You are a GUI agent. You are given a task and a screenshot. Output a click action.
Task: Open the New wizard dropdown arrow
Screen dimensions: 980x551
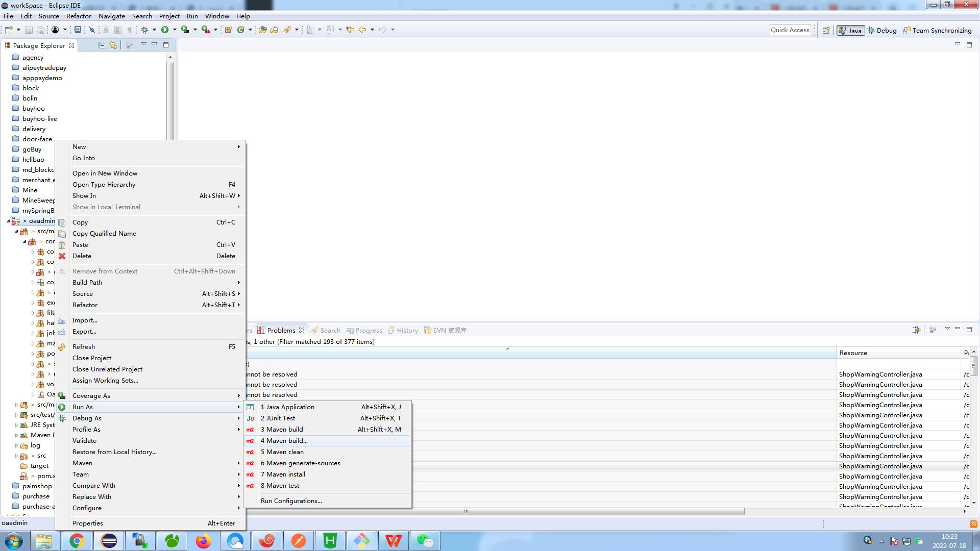pos(18,30)
